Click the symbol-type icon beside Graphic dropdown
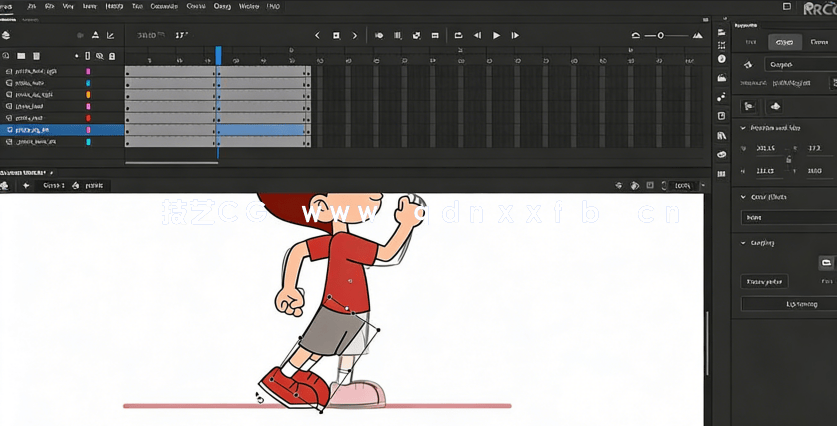The height and width of the screenshot is (426, 837). point(748,65)
